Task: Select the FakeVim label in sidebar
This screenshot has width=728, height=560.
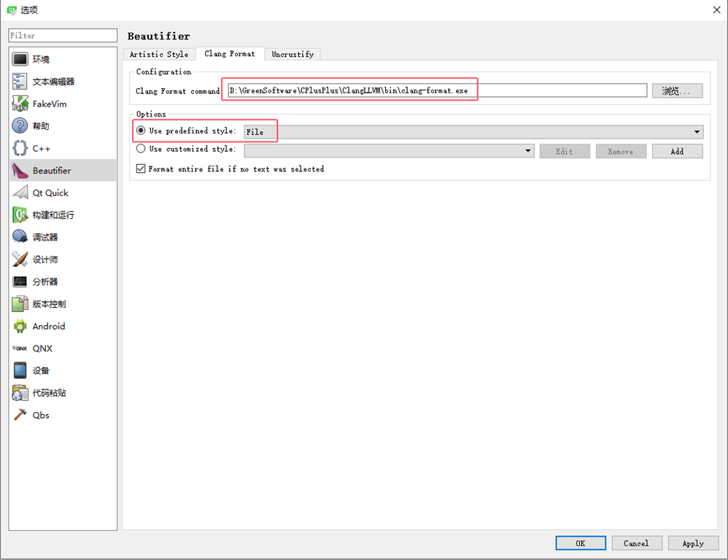Action: (x=50, y=104)
